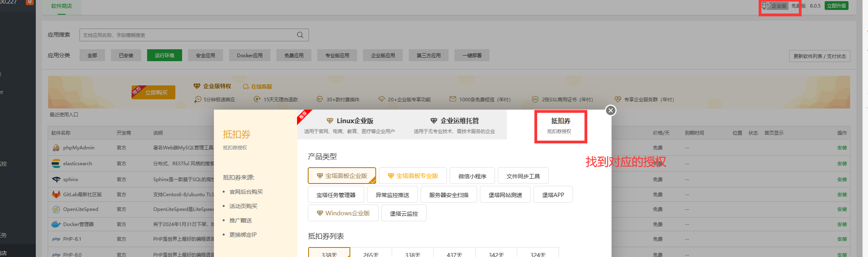
Task: Select product type 服务器安全扫描
Action: pyautogui.click(x=449, y=195)
